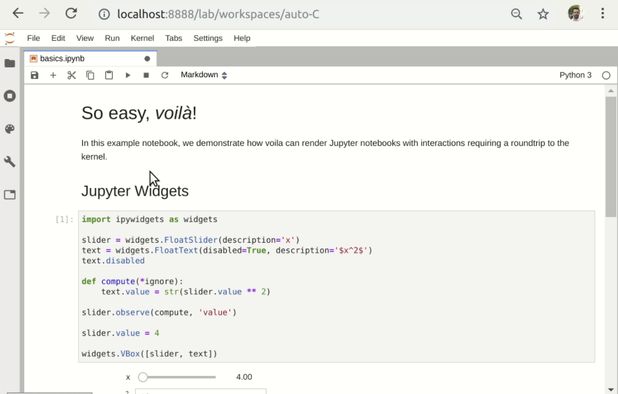The image size is (618, 394).
Task: Open the Commands palette sidebar icon
Action: [x=10, y=129]
